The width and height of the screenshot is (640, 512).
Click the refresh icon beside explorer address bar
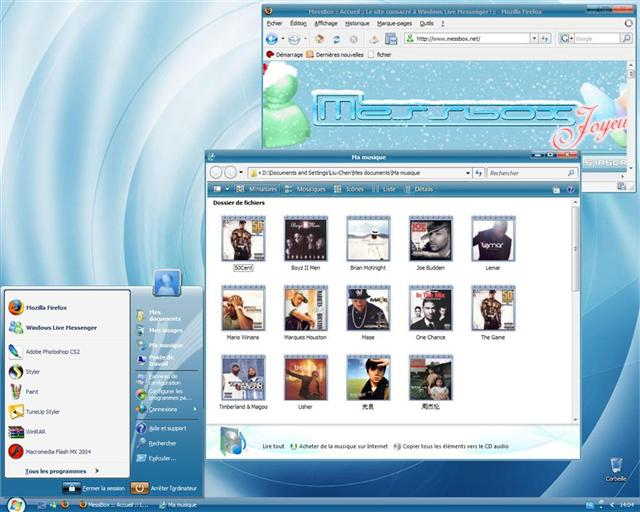click(479, 173)
